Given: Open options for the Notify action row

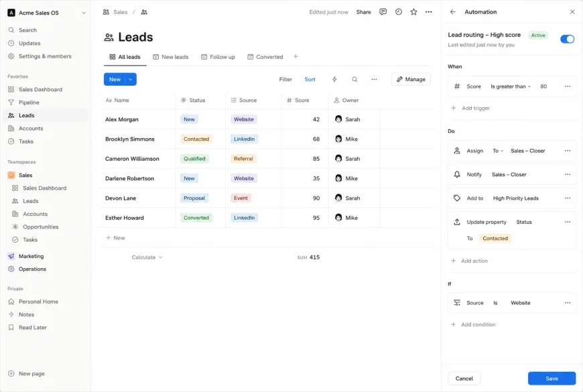Looking at the screenshot, I should (x=568, y=174).
